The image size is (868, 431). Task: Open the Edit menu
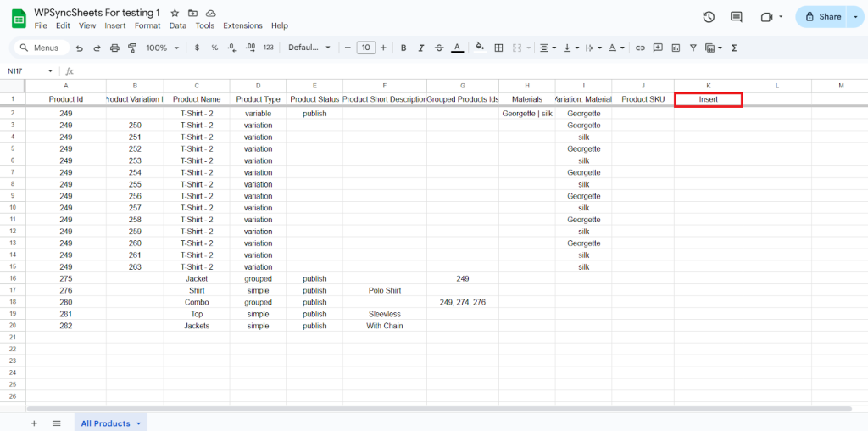pos(63,25)
